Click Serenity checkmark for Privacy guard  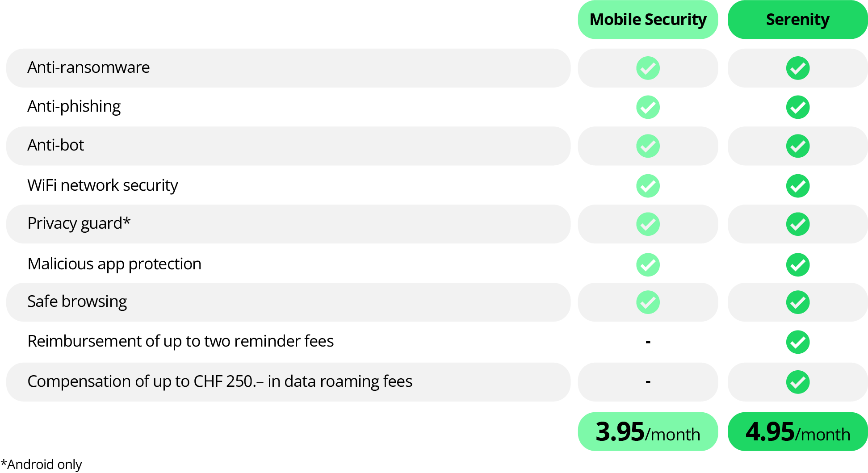(797, 224)
